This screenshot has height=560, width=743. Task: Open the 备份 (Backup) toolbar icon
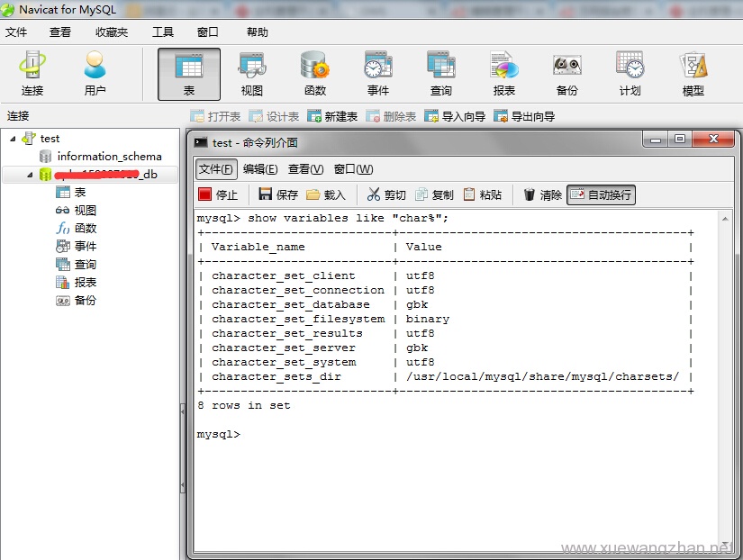(566, 74)
